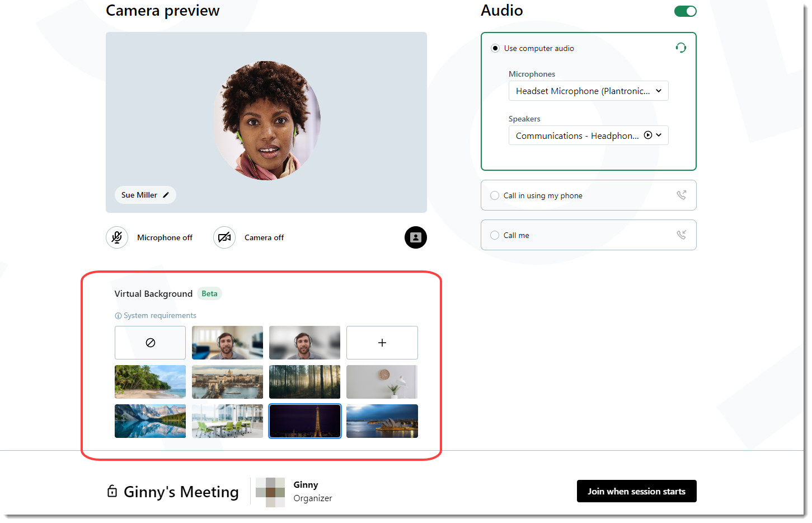Select the Eiffel Tower night background
Viewport: 812px width, 523px height.
304,421
